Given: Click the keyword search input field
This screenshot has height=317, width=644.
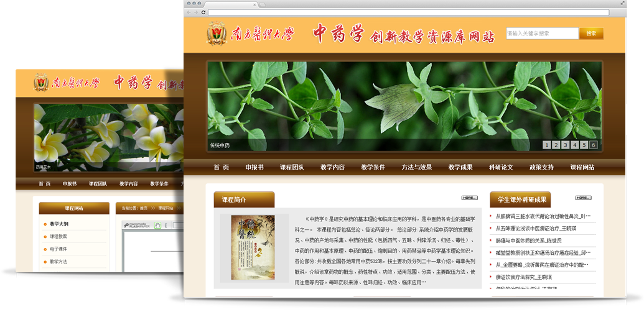Looking at the screenshot, I should 541,34.
